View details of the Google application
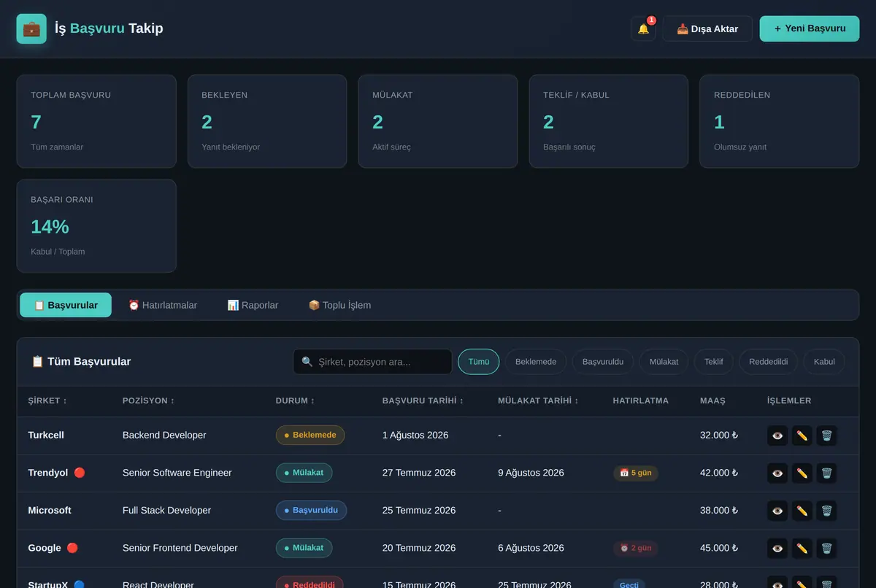 777,548
